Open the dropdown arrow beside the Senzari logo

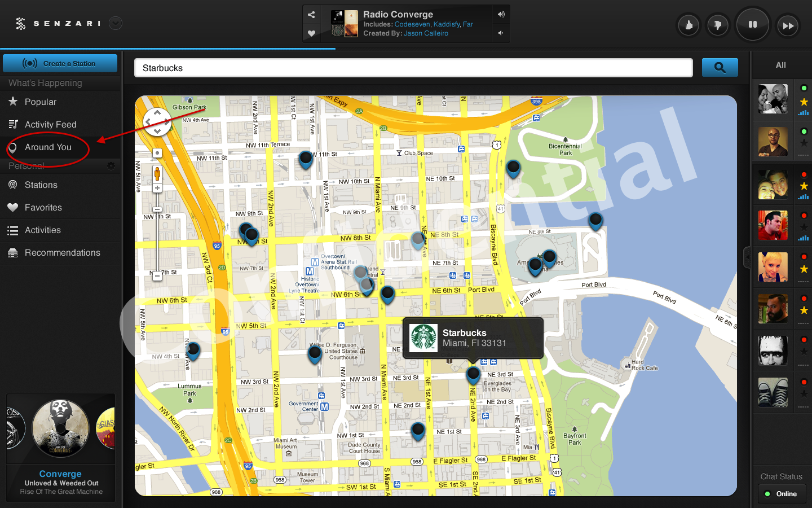click(x=116, y=23)
